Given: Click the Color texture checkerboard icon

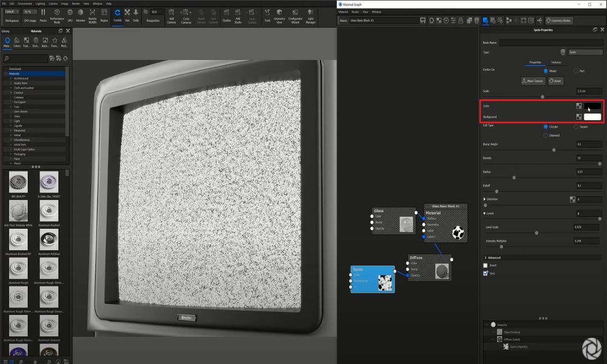Looking at the screenshot, I should (x=579, y=106).
